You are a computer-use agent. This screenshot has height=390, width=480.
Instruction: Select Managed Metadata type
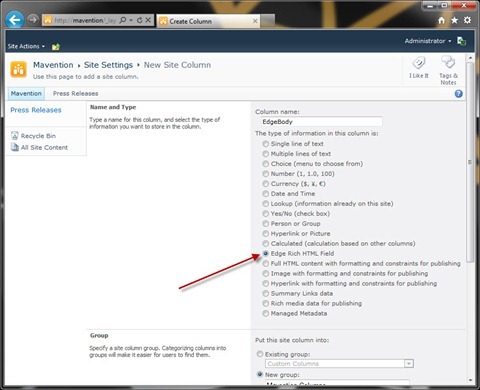(x=265, y=314)
